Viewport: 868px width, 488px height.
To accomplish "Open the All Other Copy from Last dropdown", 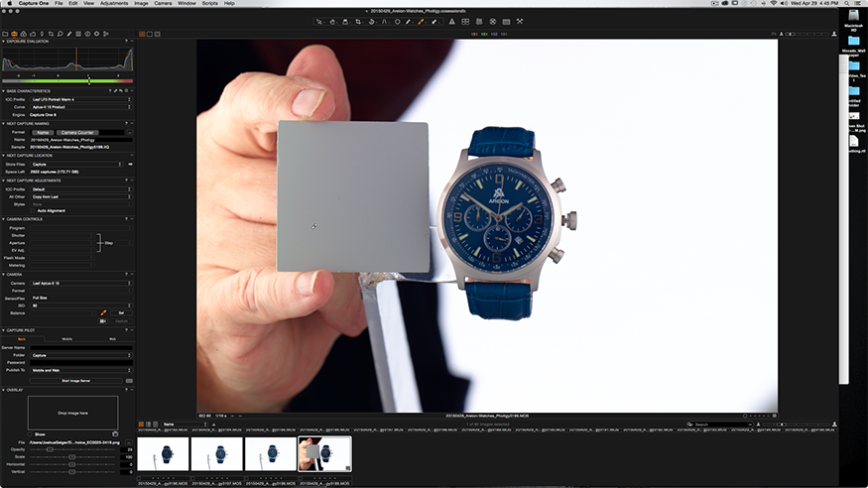I will tap(81, 196).
